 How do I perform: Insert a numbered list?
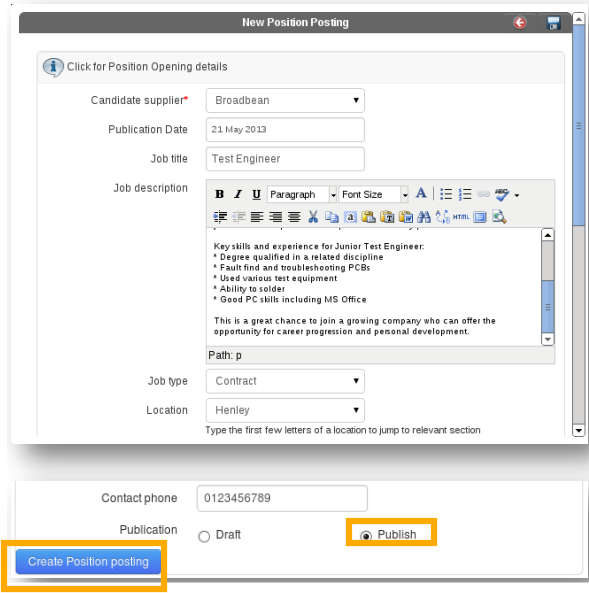[x=465, y=194]
